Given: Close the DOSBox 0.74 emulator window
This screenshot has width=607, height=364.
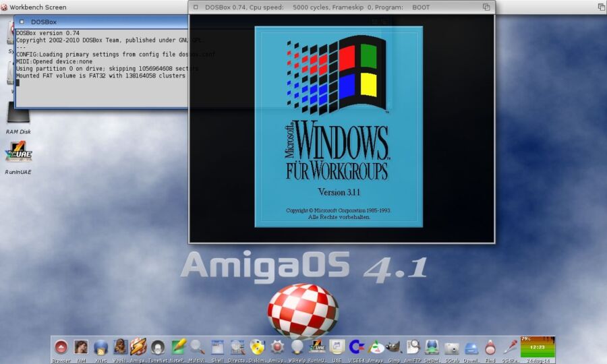Looking at the screenshot, I should pyautogui.click(x=196, y=7).
